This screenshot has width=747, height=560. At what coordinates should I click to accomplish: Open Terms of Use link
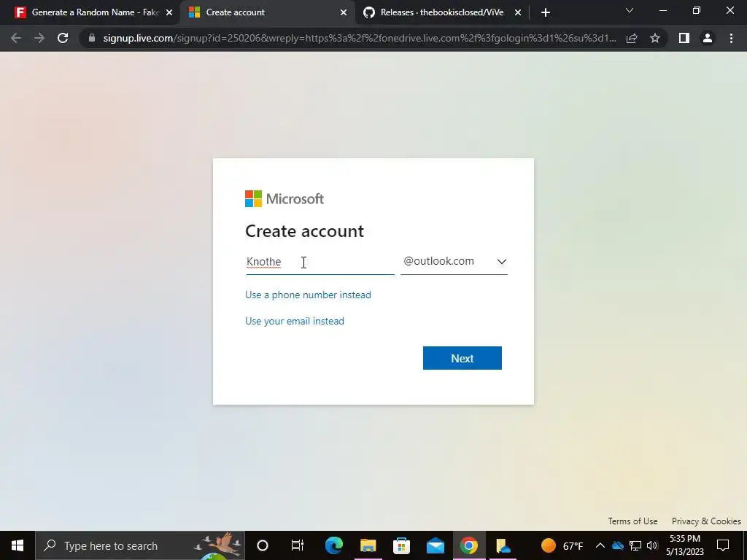pos(632,521)
